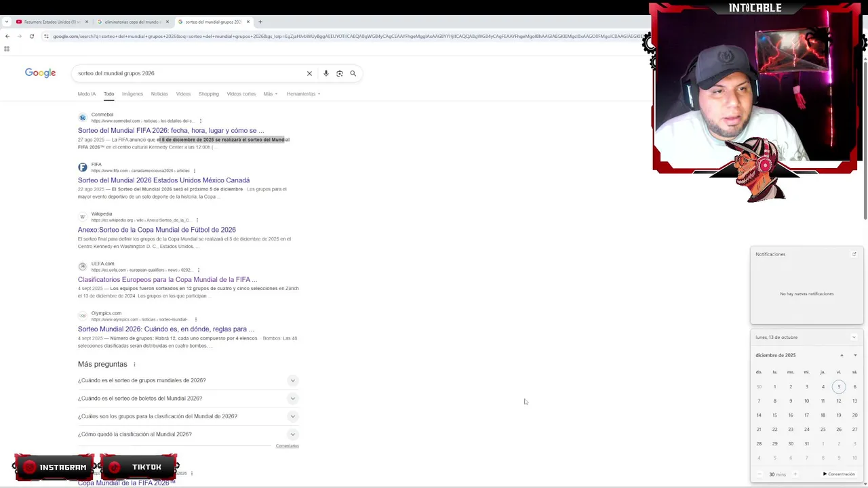Screen dimensions: 868x488
Task: Switch to Videos results
Action: [x=183, y=94]
